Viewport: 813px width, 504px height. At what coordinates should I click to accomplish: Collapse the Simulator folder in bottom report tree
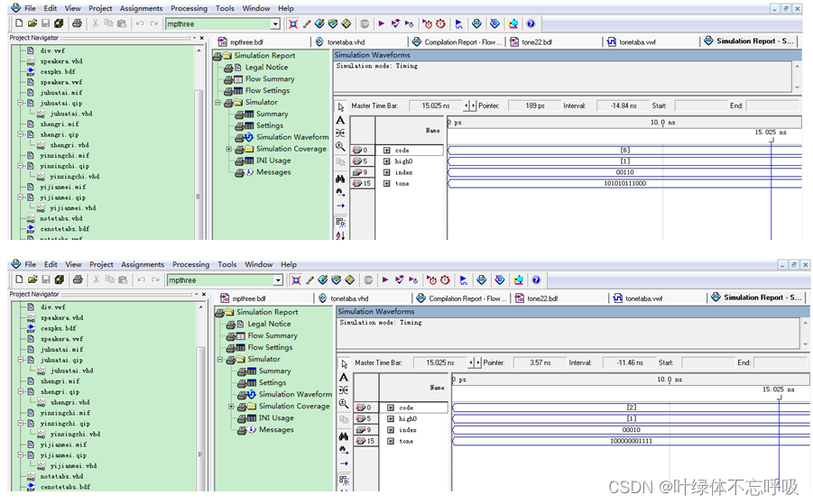coord(219,360)
